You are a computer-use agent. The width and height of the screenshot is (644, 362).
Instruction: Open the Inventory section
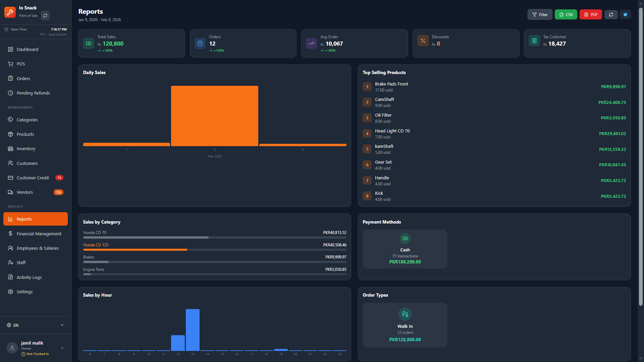tap(26, 148)
